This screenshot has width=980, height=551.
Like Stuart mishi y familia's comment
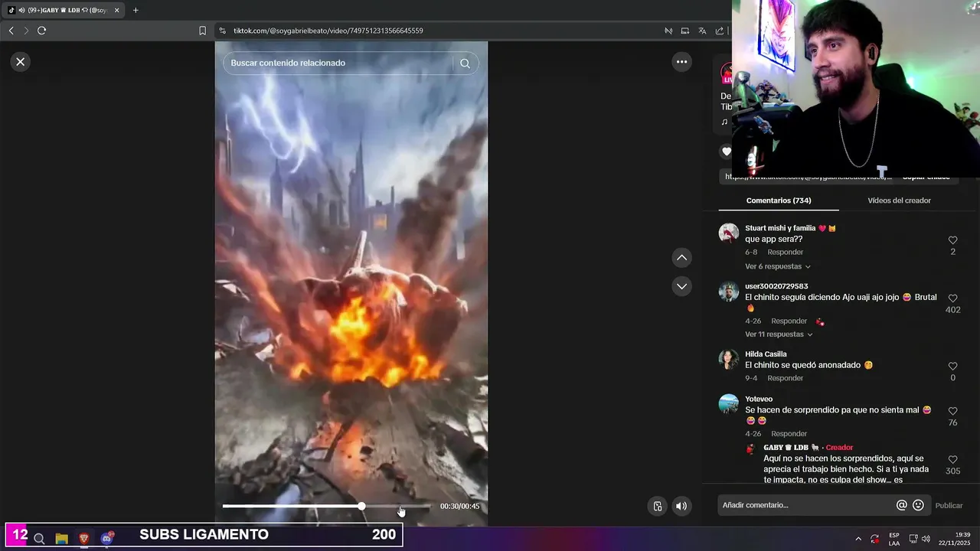[952, 240]
